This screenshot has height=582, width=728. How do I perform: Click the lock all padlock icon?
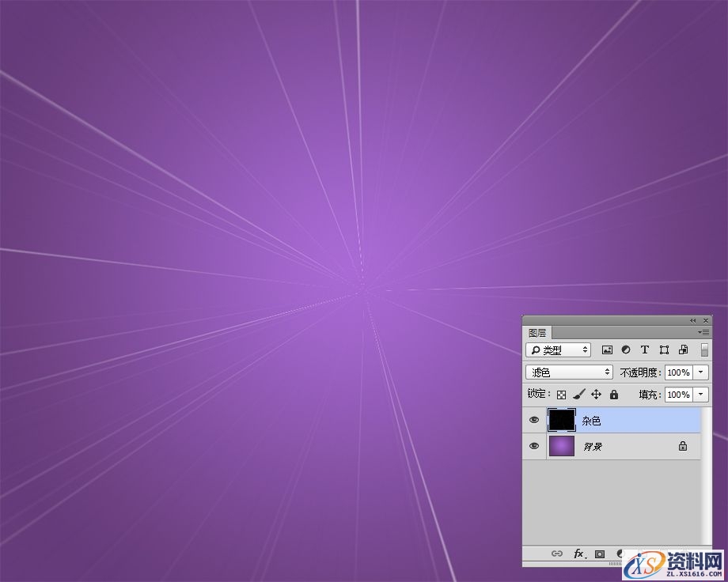[613, 395]
